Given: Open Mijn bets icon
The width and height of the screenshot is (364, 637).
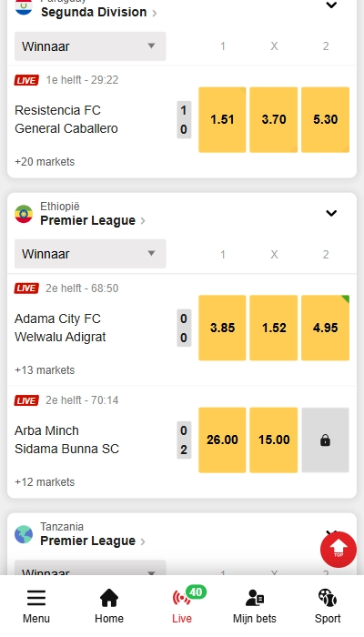Looking at the screenshot, I should click(x=255, y=598).
